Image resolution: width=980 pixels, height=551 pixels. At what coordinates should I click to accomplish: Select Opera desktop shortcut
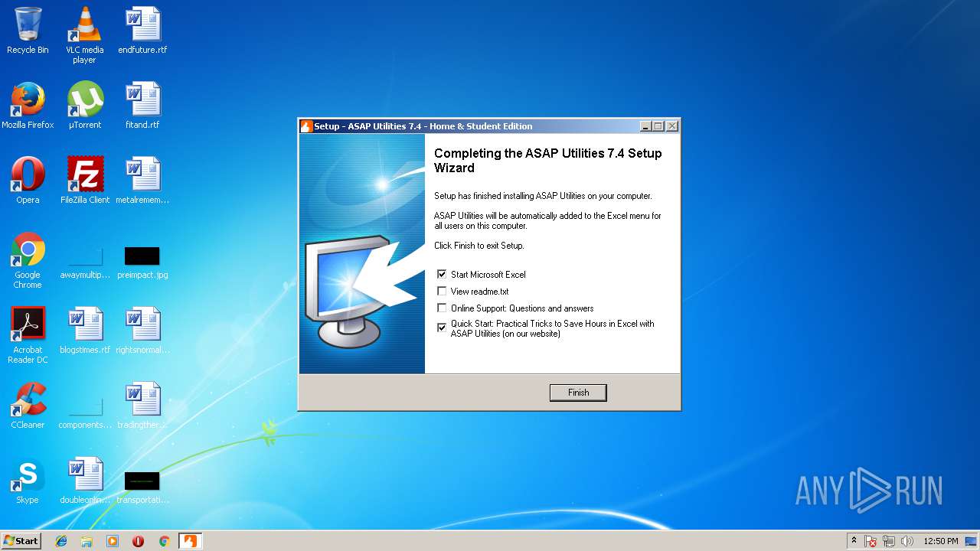click(28, 181)
